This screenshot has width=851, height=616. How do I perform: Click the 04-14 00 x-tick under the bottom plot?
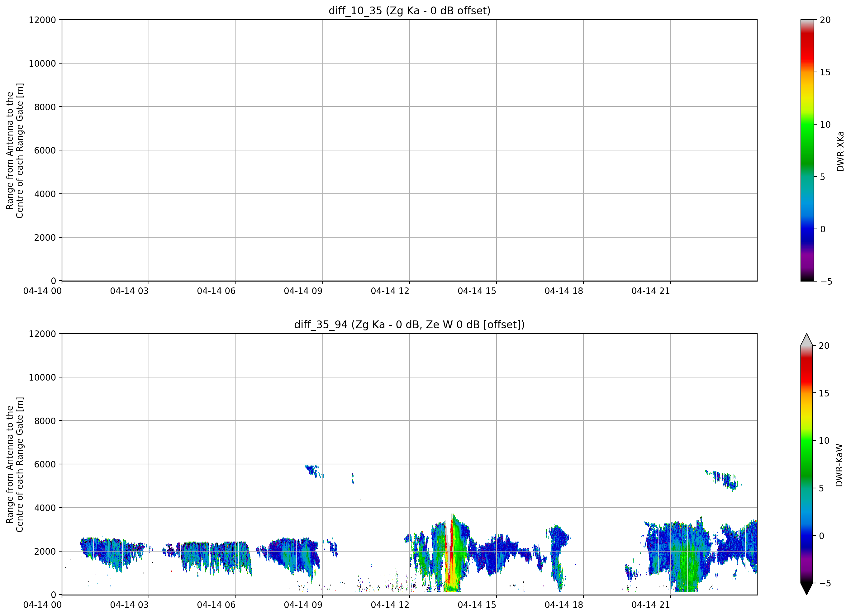pyautogui.click(x=42, y=605)
